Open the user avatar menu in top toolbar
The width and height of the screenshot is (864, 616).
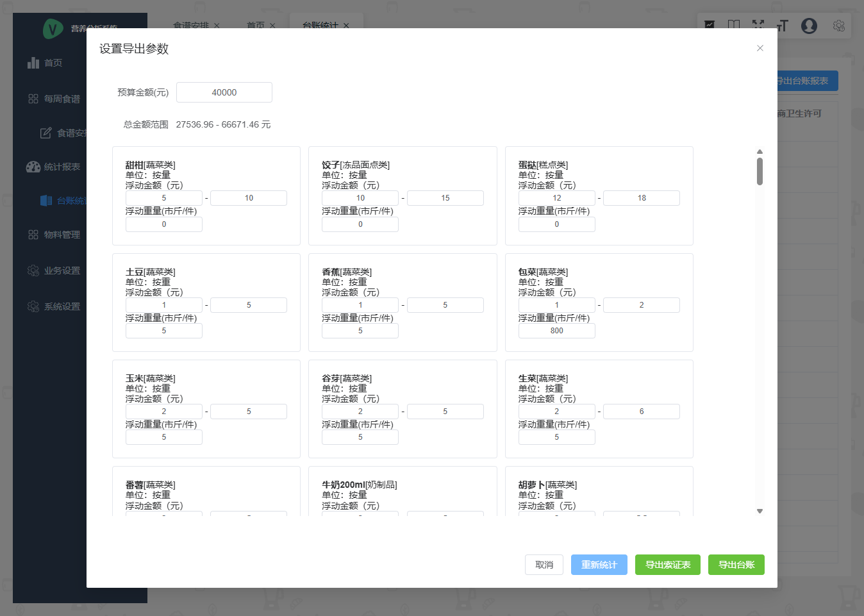click(x=809, y=26)
